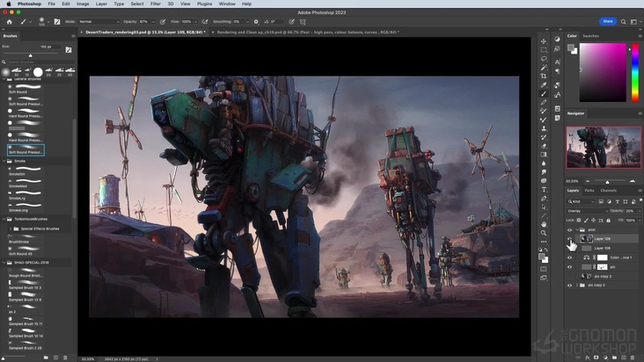Toggle lock all padlock icon
Viewport: 644px width, 362px height.
click(608, 221)
